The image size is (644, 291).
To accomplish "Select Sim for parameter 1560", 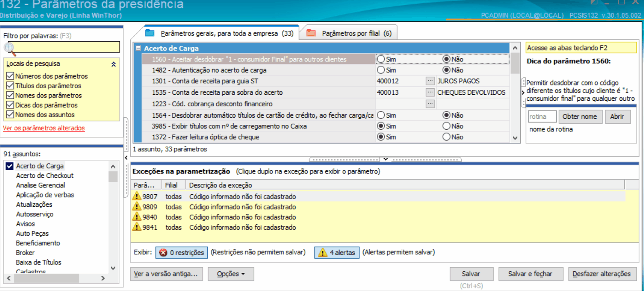I will click(381, 59).
